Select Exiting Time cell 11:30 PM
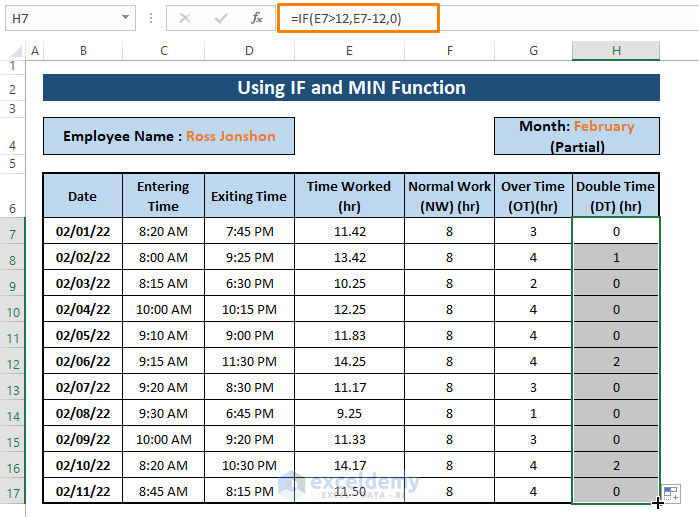 tap(249, 361)
